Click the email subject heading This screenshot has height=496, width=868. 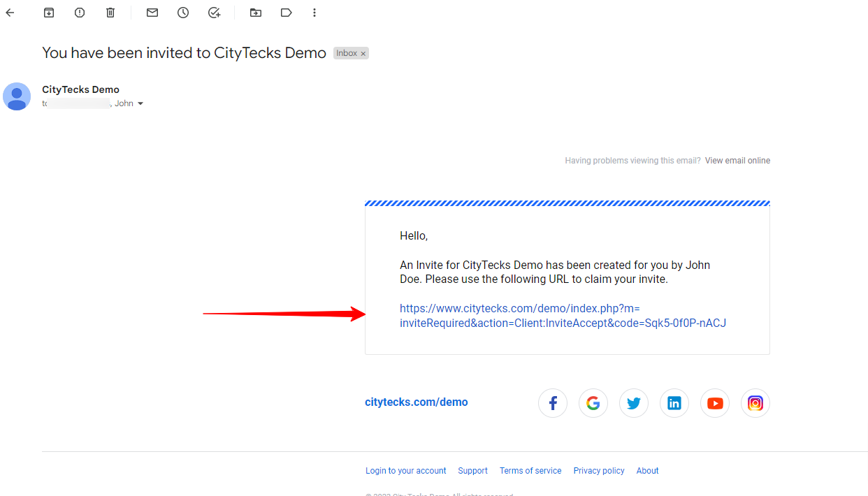click(x=184, y=53)
